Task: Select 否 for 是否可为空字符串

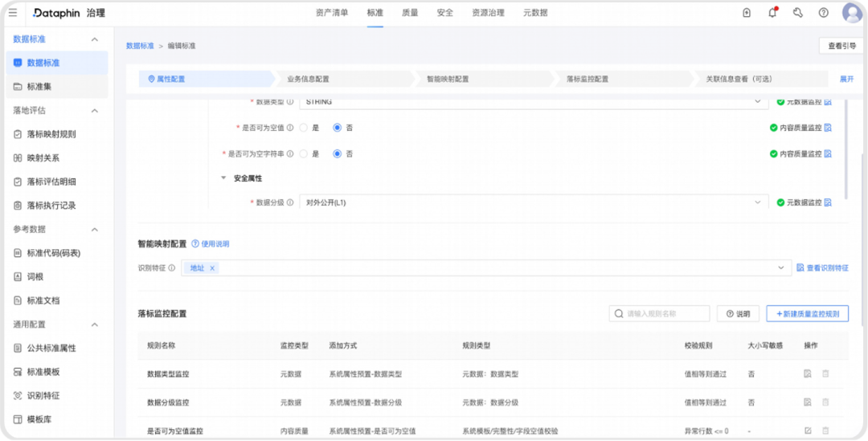Action: point(337,153)
